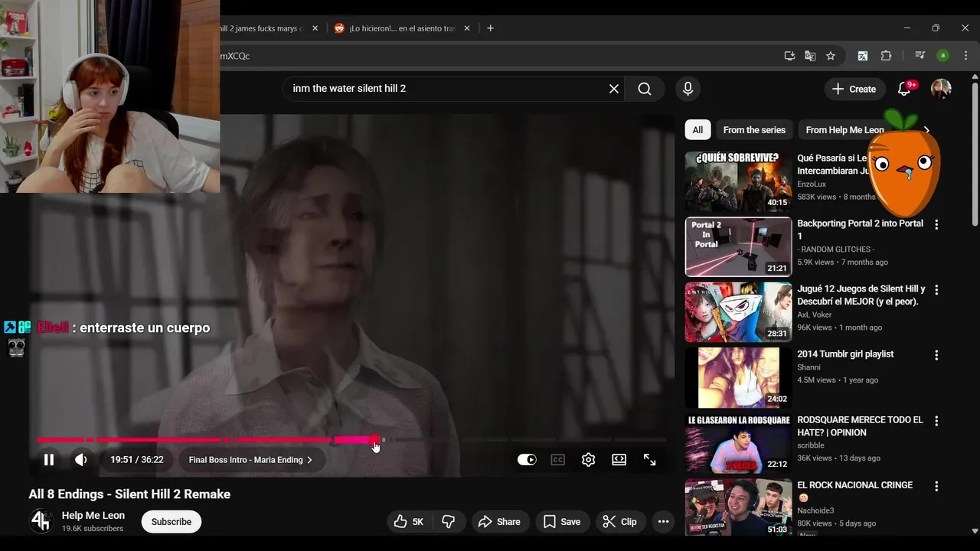Image resolution: width=980 pixels, height=551 pixels.
Task: Like the video with thumbs up
Action: 409,522
